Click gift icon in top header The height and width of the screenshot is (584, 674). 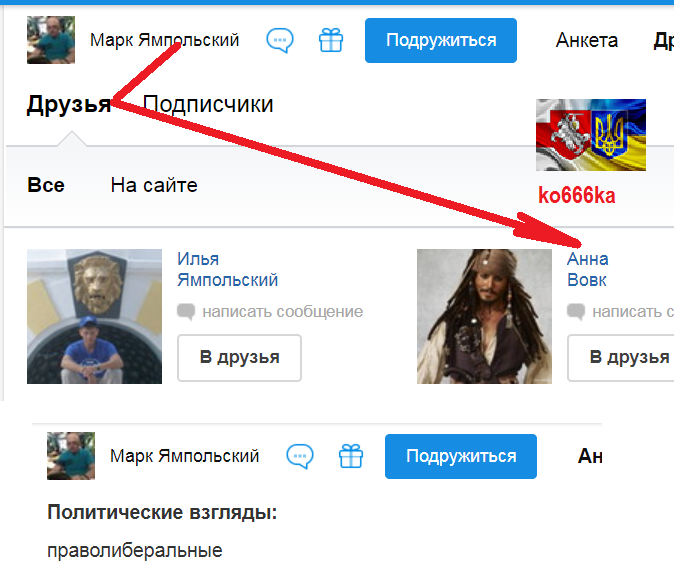tap(331, 40)
